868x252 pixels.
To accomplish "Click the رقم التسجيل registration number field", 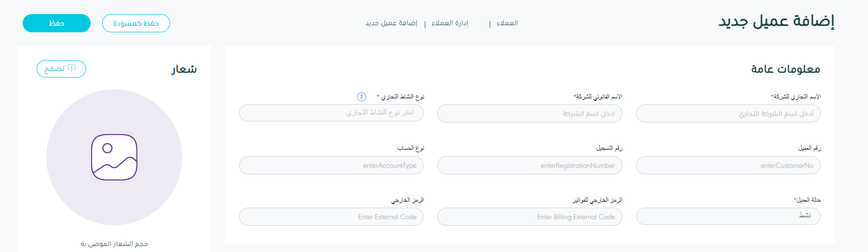I will click(x=529, y=165).
